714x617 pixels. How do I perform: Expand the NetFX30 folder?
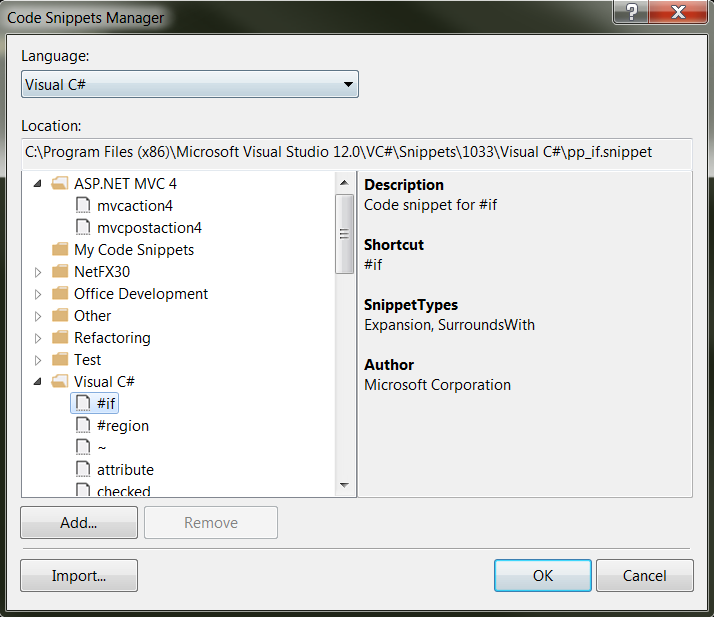[x=38, y=272]
